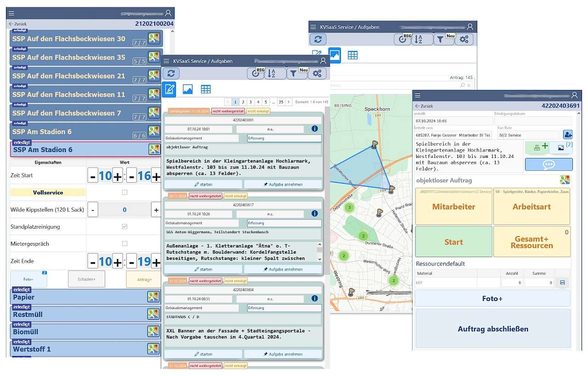
Task: Open map icon for SSP Auf den Flachsbeckwiesen 30
Action: click(154, 38)
